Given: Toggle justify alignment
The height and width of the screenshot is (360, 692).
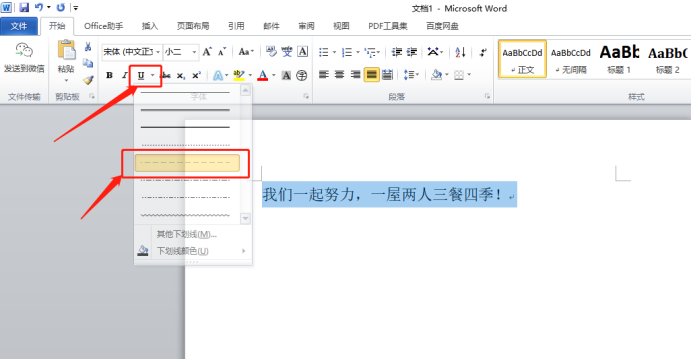Looking at the screenshot, I should click(x=372, y=75).
